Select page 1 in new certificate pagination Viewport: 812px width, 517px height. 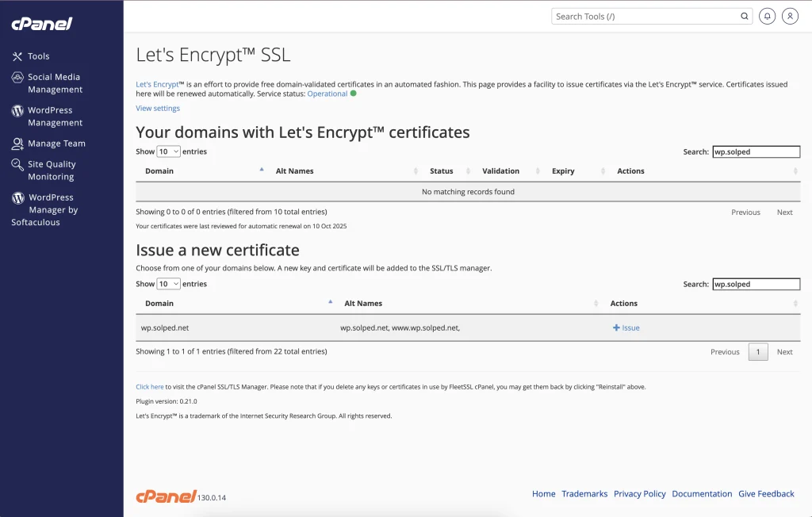point(758,352)
